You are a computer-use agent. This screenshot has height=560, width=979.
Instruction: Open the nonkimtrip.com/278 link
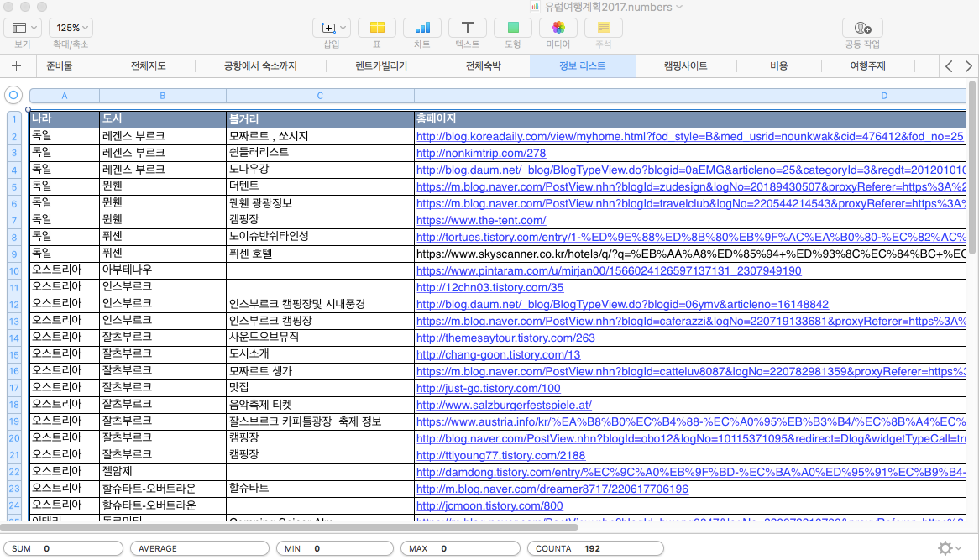481,153
